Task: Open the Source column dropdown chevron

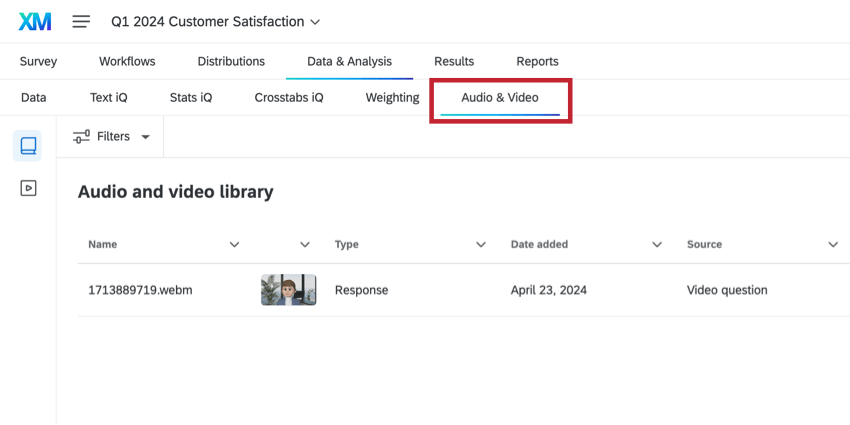Action: (833, 244)
